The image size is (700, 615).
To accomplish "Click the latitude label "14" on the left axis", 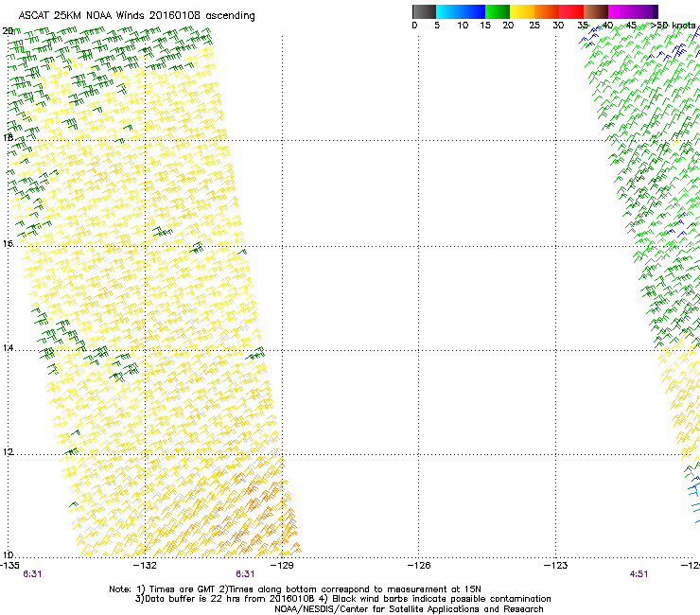I will pos(8,347).
